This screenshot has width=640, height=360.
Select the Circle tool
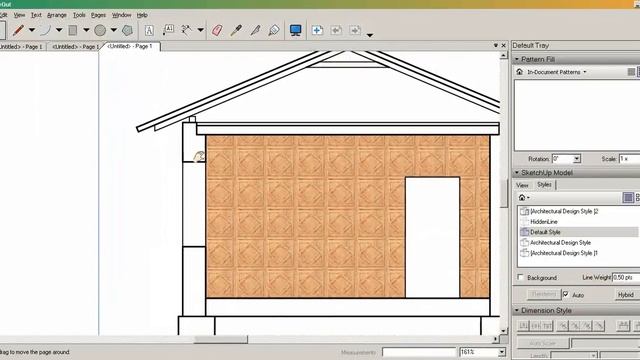100,30
